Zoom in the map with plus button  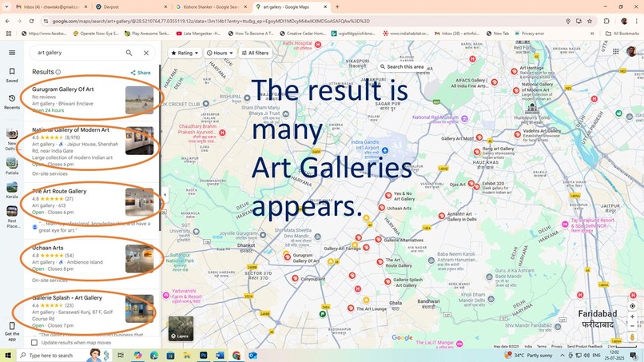pos(633,316)
